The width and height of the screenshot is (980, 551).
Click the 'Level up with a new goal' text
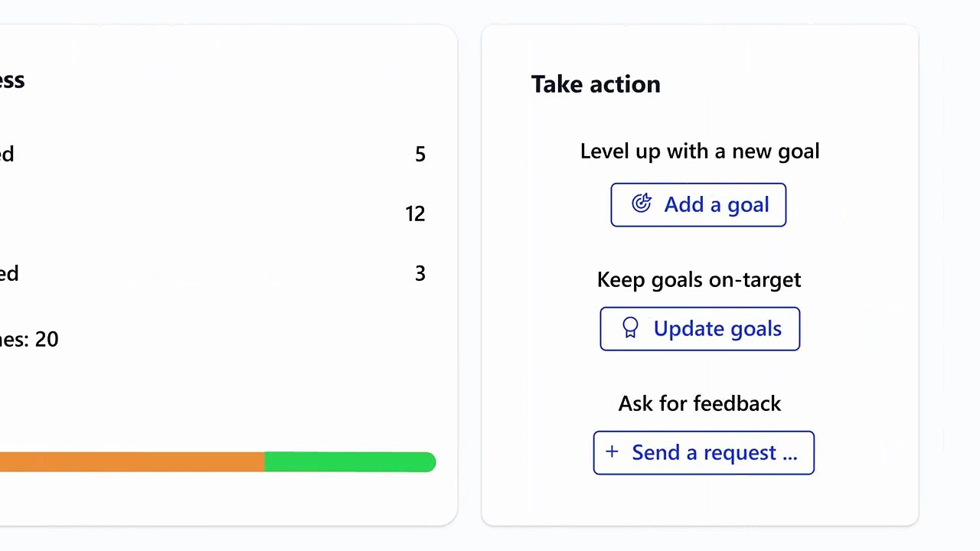coord(700,151)
